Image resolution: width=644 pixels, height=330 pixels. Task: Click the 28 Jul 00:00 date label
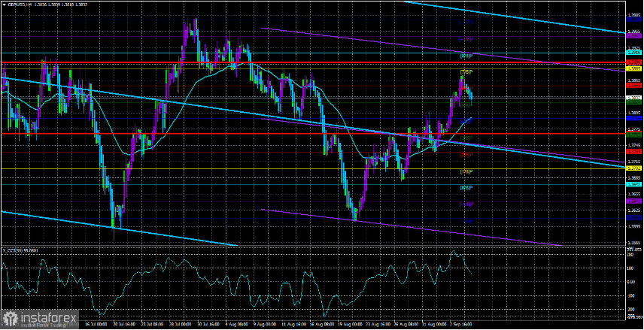click(180, 324)
